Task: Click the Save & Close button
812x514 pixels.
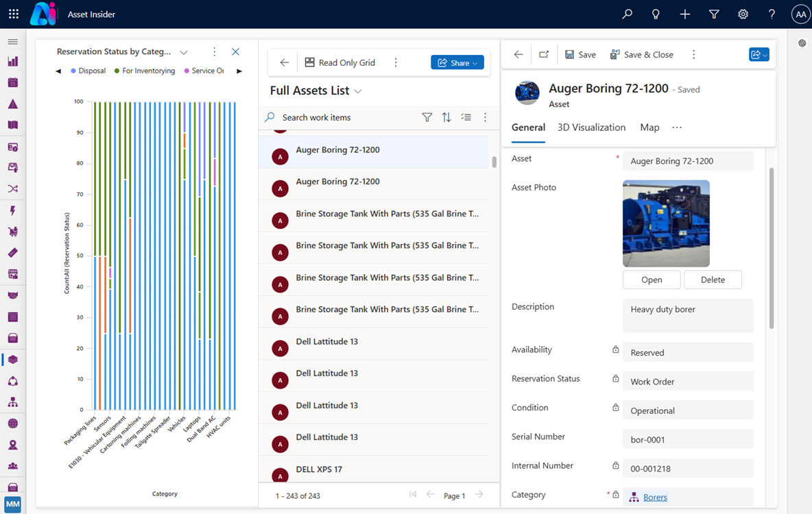Action: [641, 55]
